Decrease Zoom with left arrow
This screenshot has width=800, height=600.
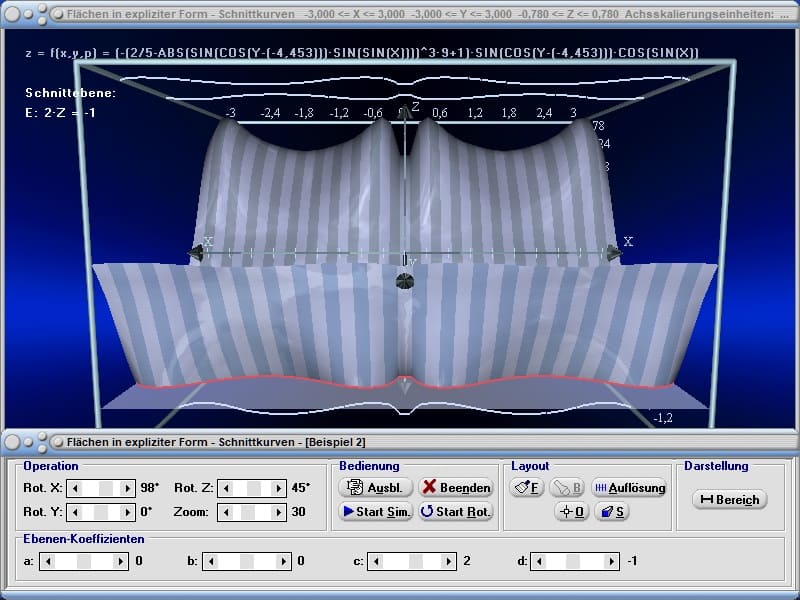[x=226, y=512]
